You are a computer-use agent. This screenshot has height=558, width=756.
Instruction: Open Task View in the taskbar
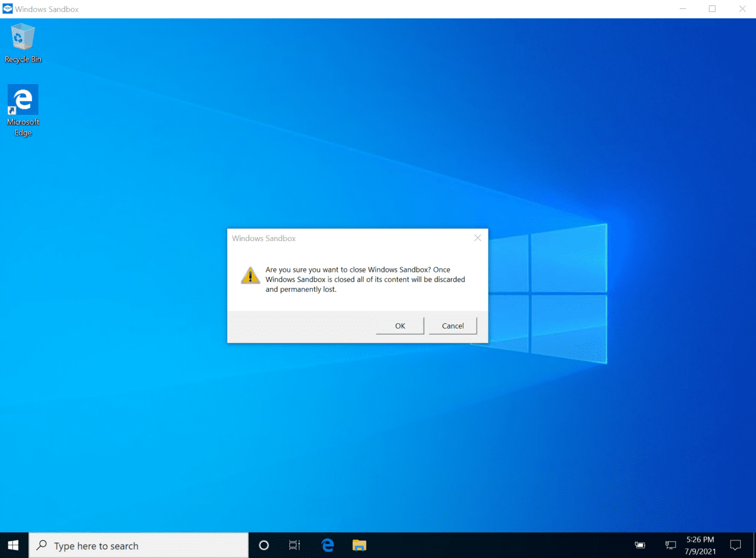[x=295, y=546]
